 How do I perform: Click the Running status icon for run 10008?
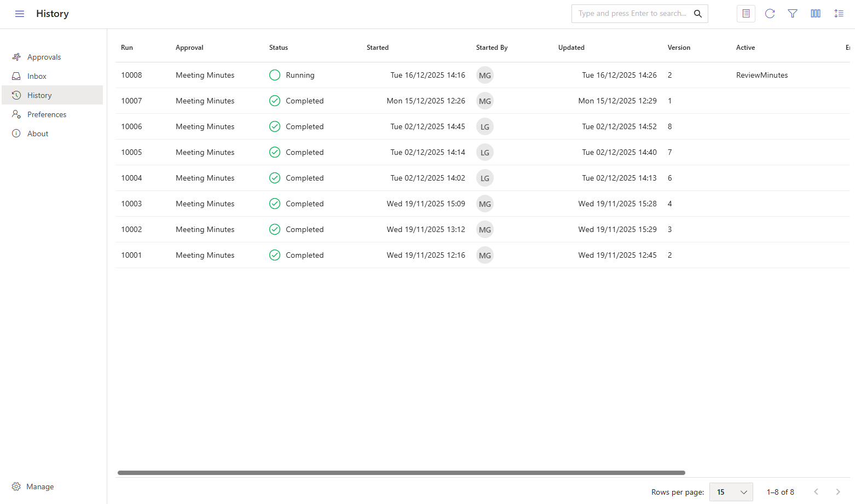275,76
